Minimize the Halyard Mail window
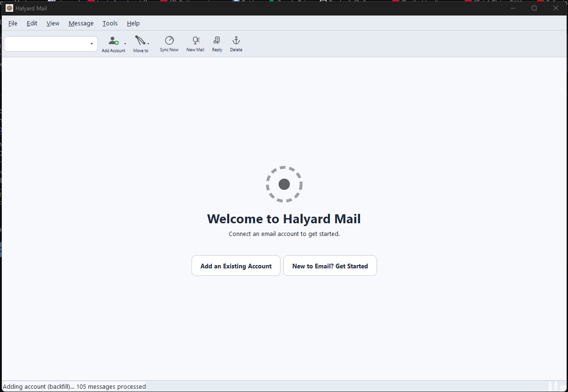The height and width of the screenshot is (392, 568). [x=512, y=8]
